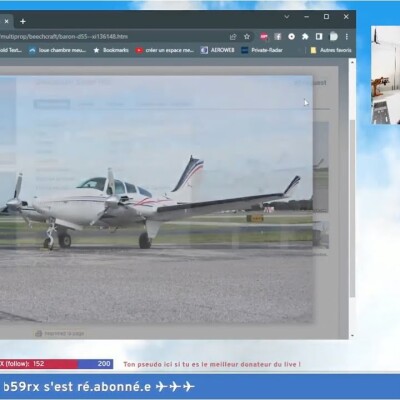
Task: Close the current browser tab
Action: point(6,21)
